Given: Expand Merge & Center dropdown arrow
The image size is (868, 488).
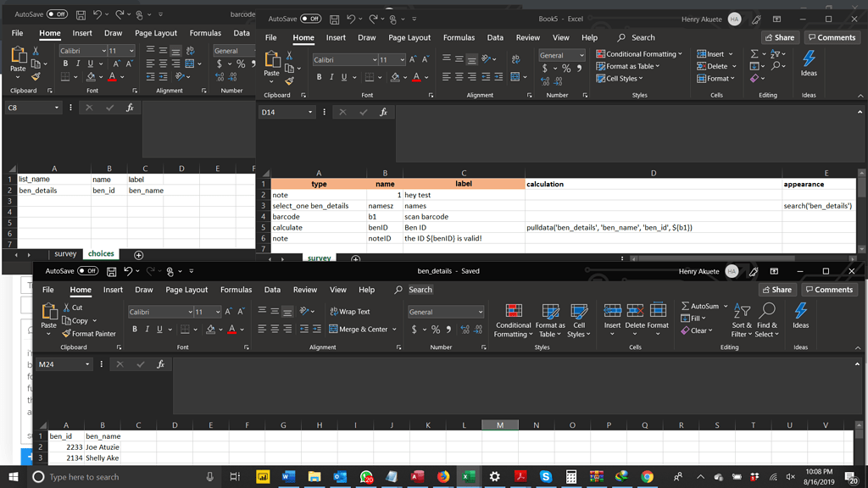Looking at the screenshot, I should click(395, 330).
